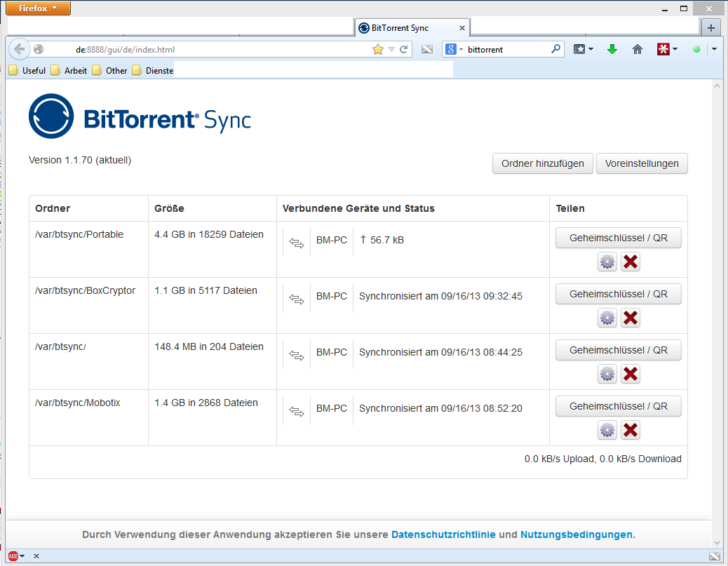The height and width of the screenshot is (566, 728).
Task: Click the red asterisk extension icon
Action: 663,49
